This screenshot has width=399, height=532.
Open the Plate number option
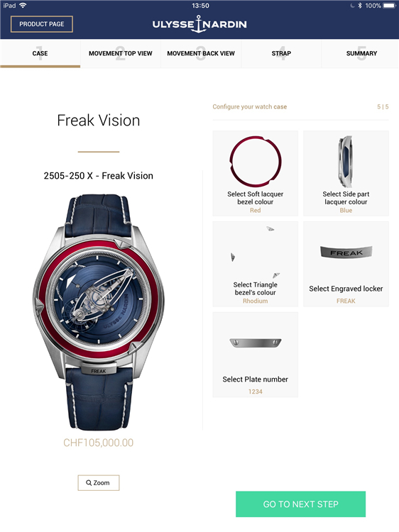coord(256,355)
